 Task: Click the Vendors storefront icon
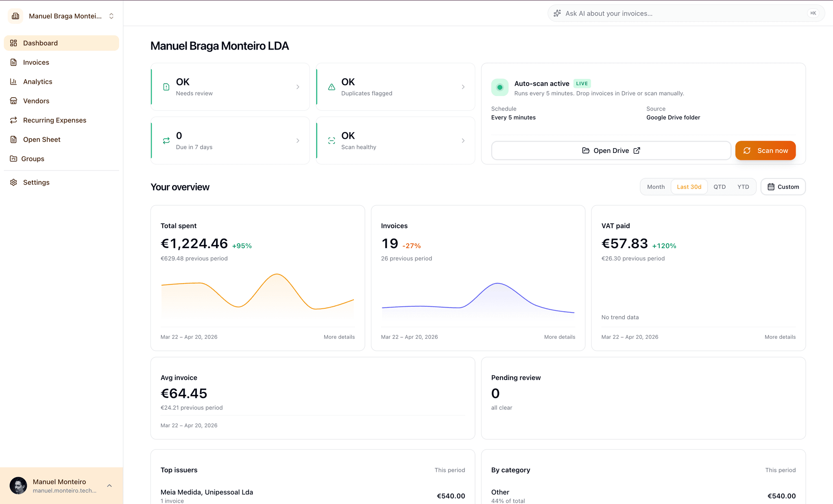(x=13, y=101)
